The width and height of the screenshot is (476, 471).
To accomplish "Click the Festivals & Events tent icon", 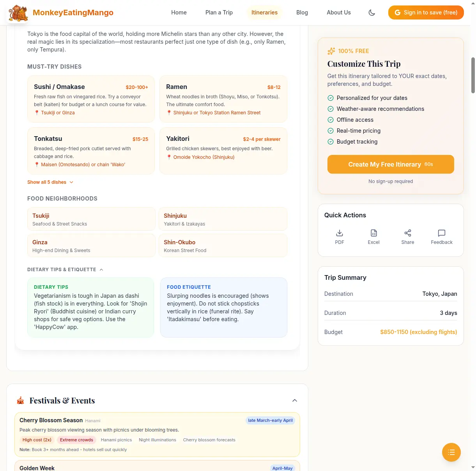I will [21, 401].
